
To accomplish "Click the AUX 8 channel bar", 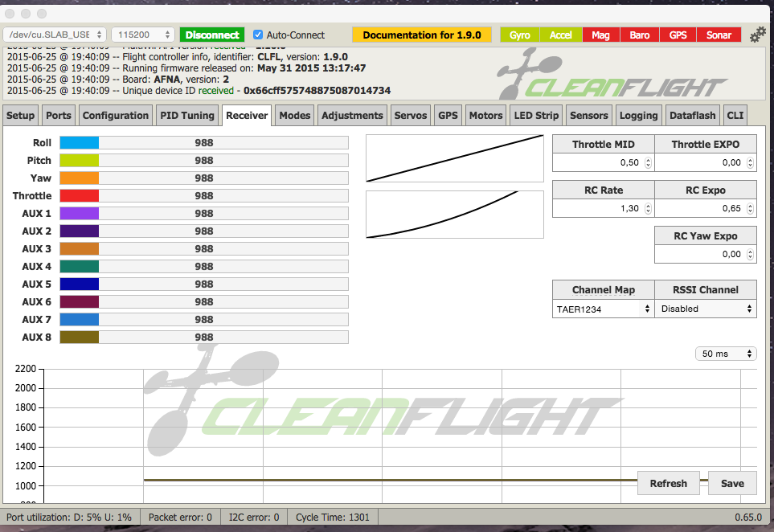I will click(204, 337).
